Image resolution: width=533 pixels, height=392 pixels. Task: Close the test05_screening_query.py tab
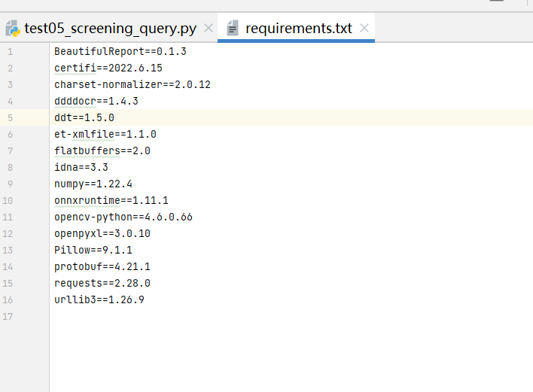pos(209,29)
